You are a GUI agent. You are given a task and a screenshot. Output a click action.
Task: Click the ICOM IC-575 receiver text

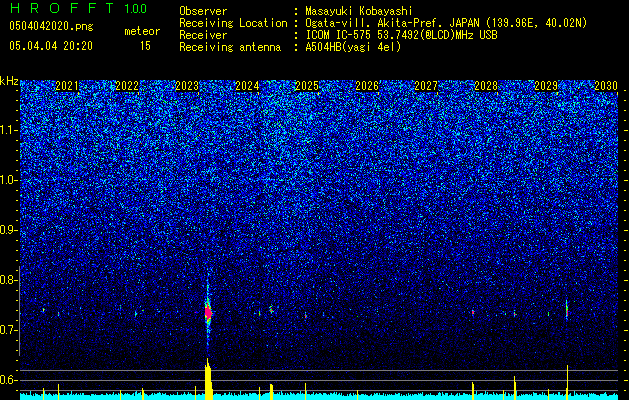click(402, 35)
